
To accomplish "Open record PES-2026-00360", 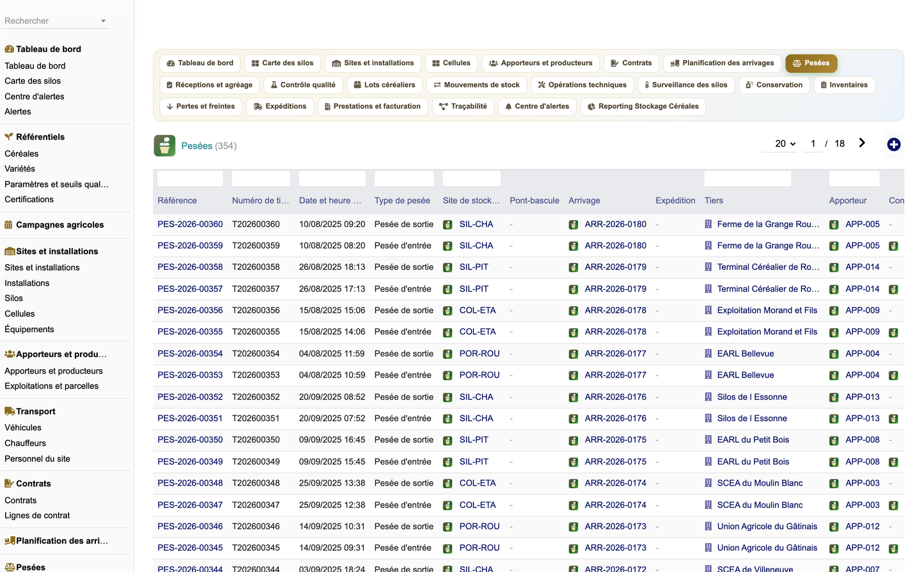I will pos(190,225).
